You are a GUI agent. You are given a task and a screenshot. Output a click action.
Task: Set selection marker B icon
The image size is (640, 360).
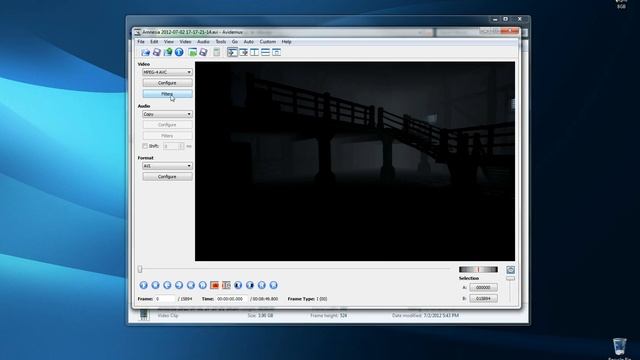point(226,285)
